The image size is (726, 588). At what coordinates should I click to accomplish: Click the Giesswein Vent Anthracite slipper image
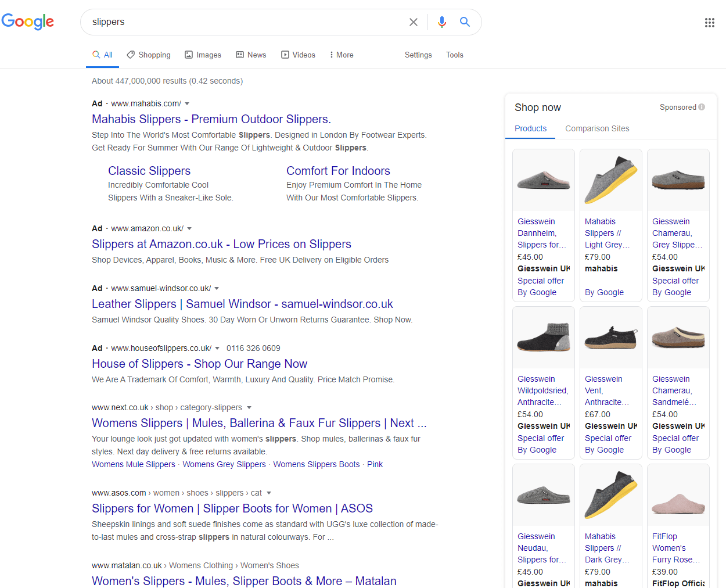(611, 338)
